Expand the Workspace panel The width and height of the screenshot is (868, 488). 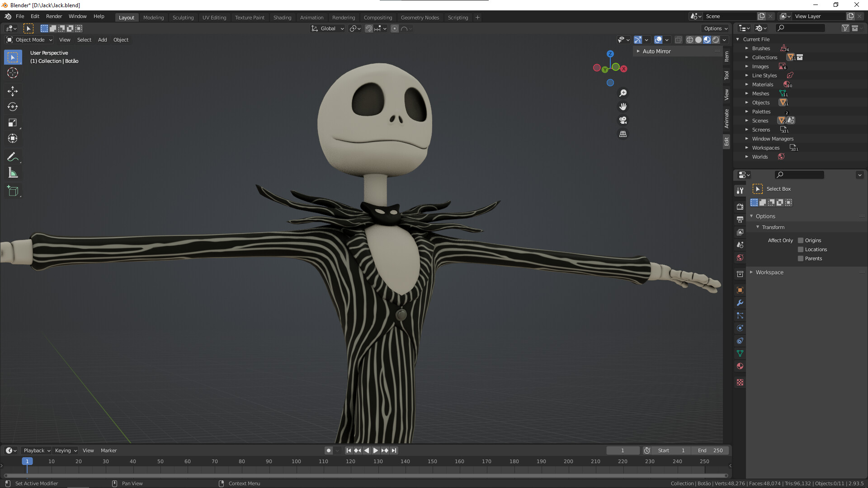pyautogui.click(x=769, y=272)
